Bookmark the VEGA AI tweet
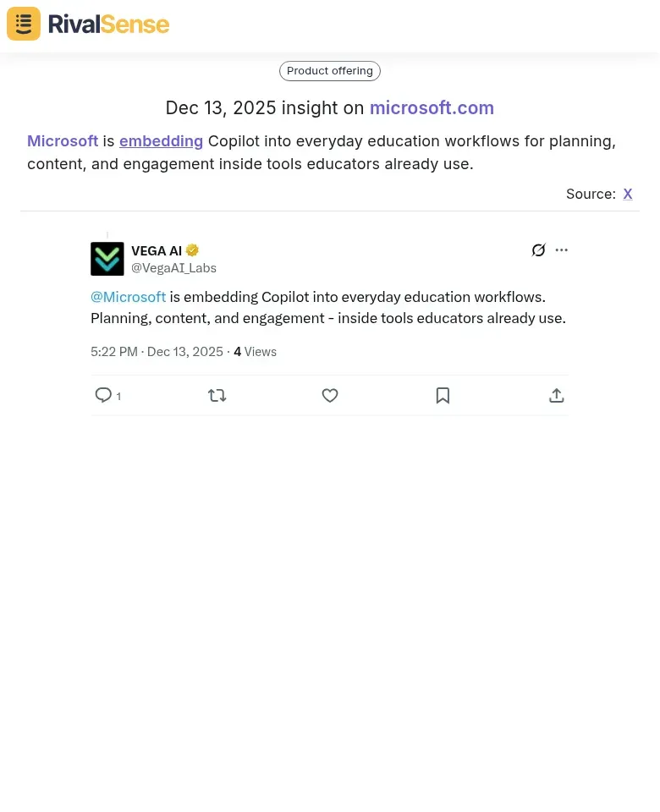This screenshot has width=660, height=812. tap(443, 395)
